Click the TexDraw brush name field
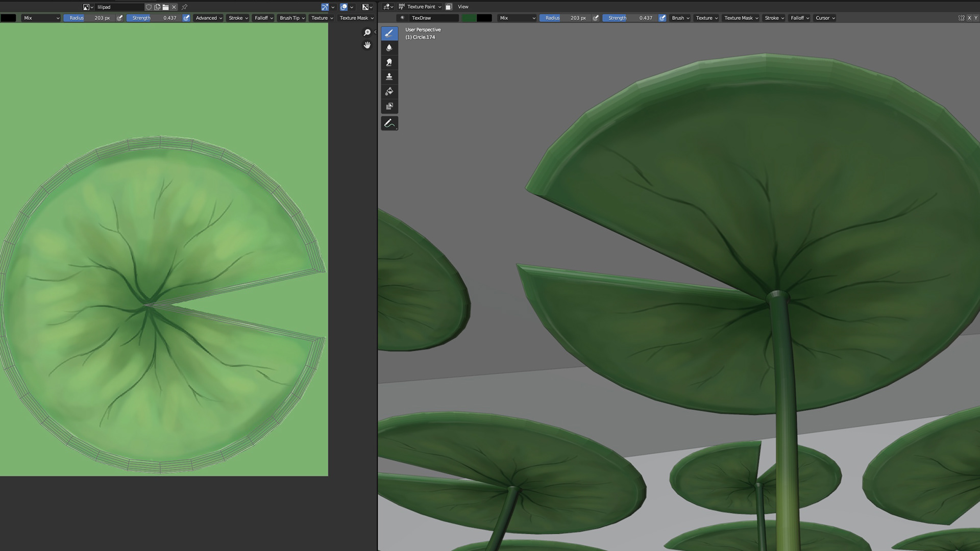 tap(433, 18)
